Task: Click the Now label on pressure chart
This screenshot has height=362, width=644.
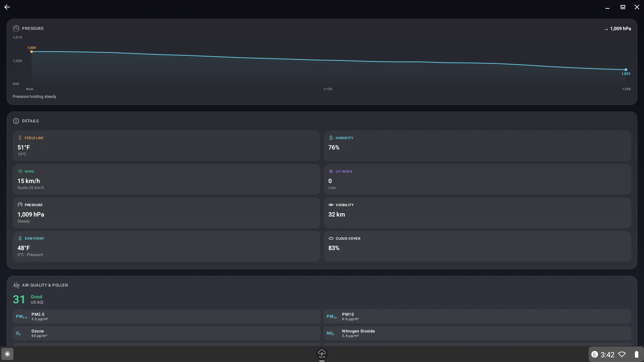Action: click(30, 89)
